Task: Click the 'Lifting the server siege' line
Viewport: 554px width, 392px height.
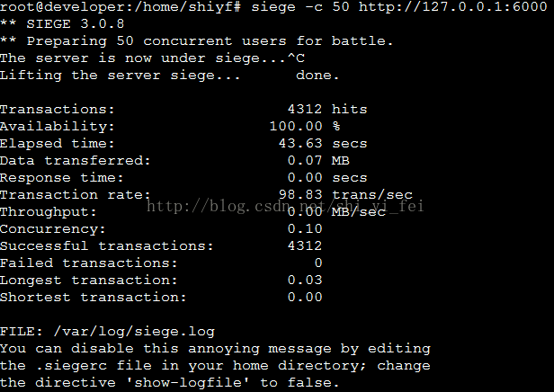Action: pos(121,76)
